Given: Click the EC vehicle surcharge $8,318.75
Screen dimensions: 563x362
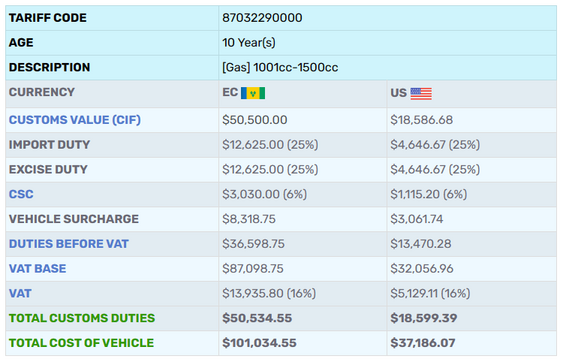Looking at the screenshot, I should pyautogui.click(x=249, y=219).
